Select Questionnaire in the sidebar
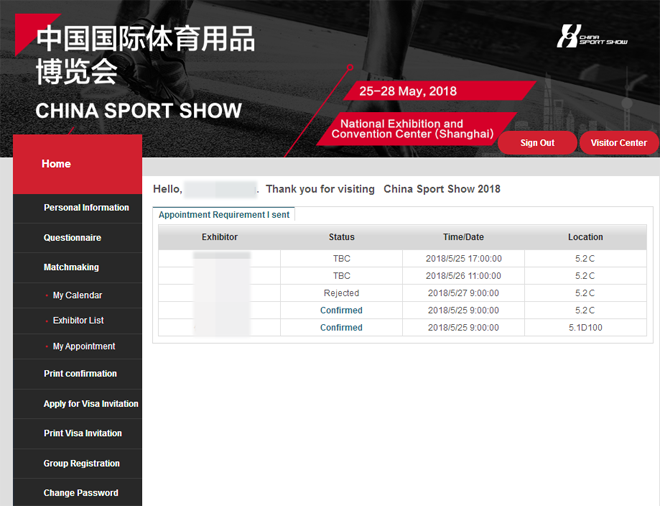Screen dimensions: 660x506 [x=72, y=238]
